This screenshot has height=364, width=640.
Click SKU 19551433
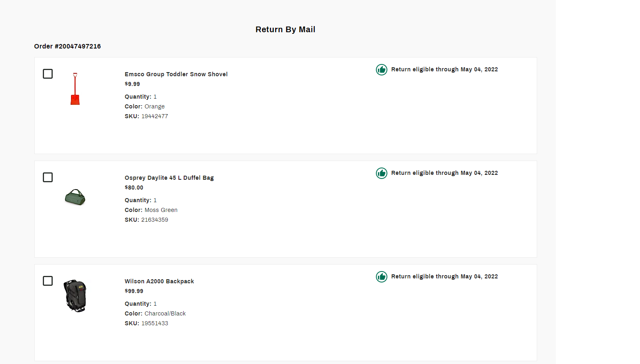147,323
